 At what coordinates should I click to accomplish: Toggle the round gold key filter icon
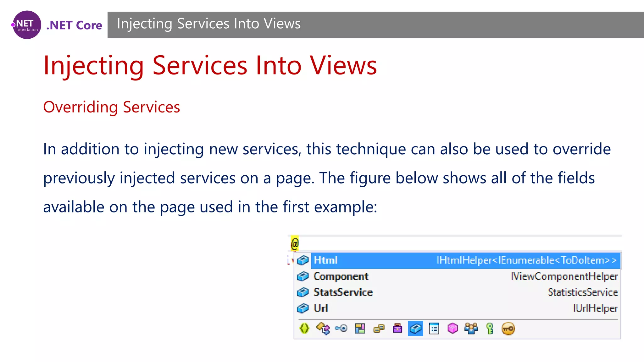[508, 329]
